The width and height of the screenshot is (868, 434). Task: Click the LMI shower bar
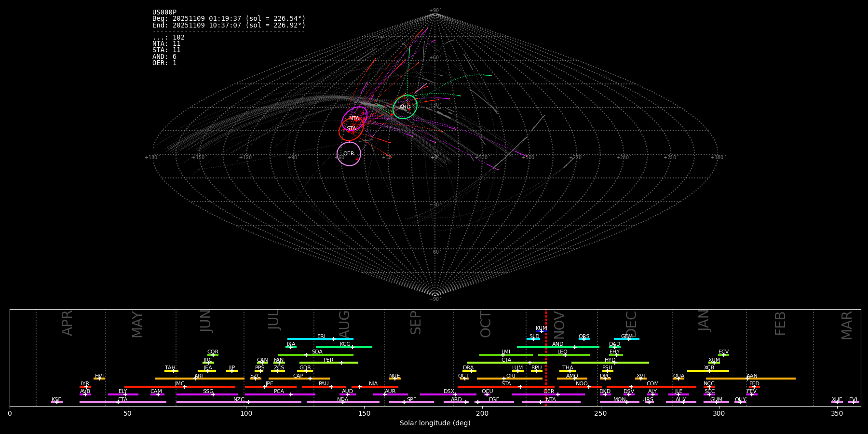506,355
